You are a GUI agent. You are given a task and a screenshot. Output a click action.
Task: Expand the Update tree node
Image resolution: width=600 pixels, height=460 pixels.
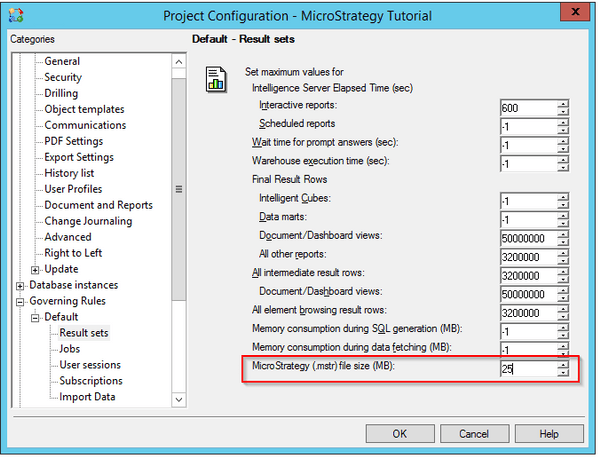[36, 269]
